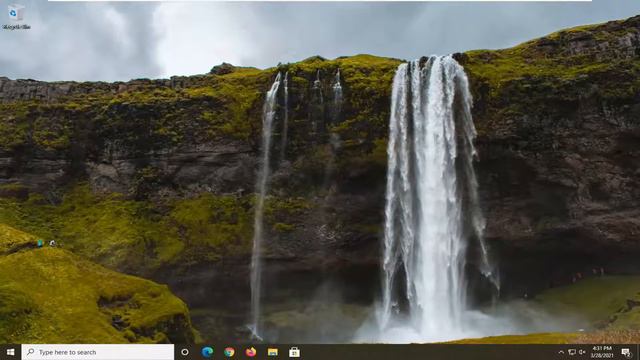Launch Google Chrome from the taskbar
Screen dimensions: 640x360
[x=229, y=352]
